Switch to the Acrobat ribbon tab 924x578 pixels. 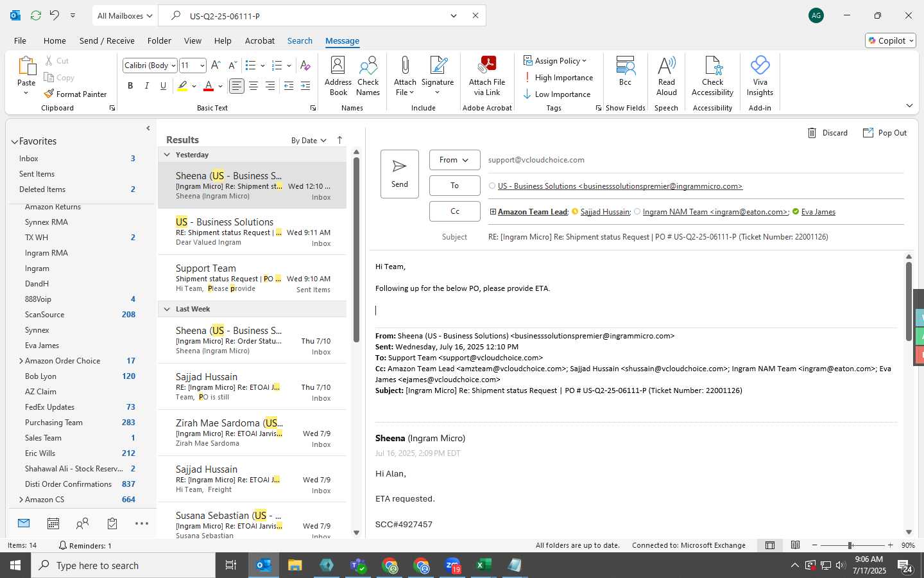(260, 40)
